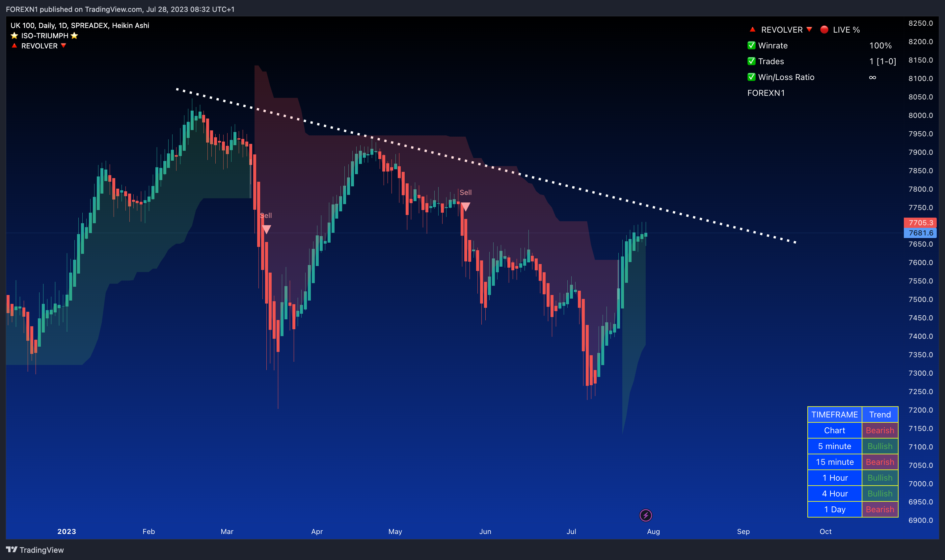945x560 pixels.
Task: Click the 15 minute timeframe cell
Action: [834, 462]
